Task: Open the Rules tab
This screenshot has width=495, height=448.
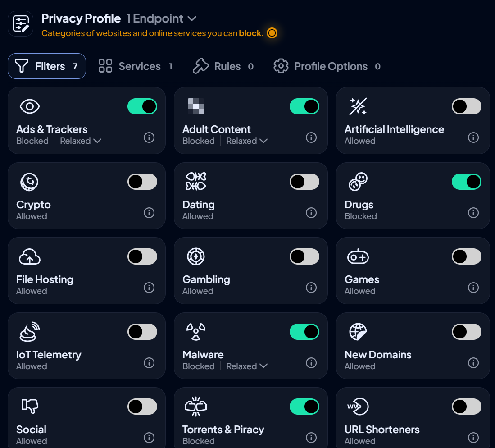Action: [x=227, y=66]
